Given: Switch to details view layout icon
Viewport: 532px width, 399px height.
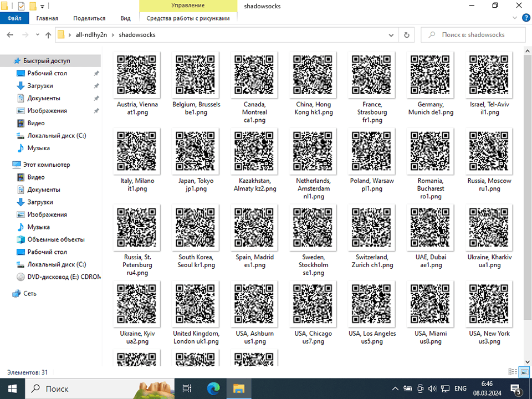Looking at the screenshot, I should pyautogui.click(x=513, y=372).
